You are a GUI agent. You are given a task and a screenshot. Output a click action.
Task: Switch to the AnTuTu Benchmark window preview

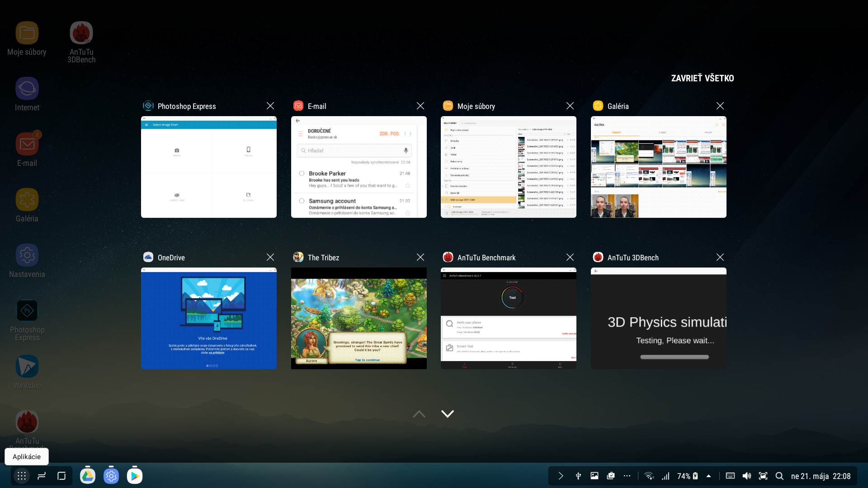tap(508, 318)
